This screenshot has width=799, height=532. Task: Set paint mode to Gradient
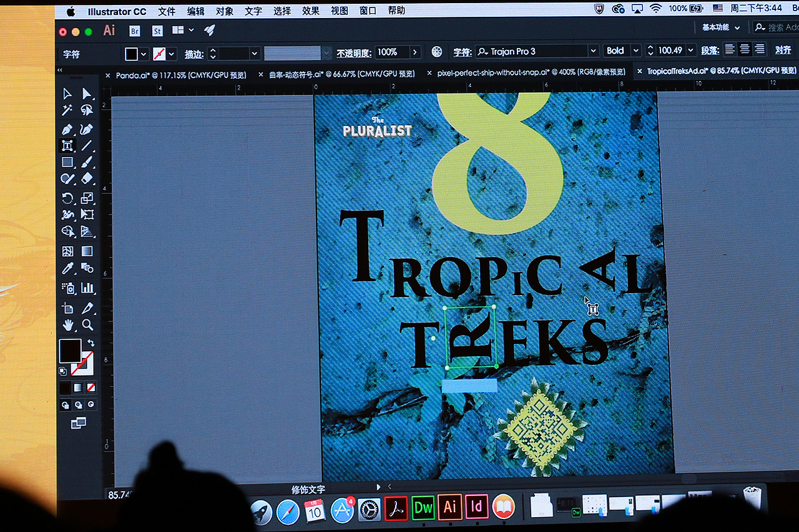coord(77,387)
